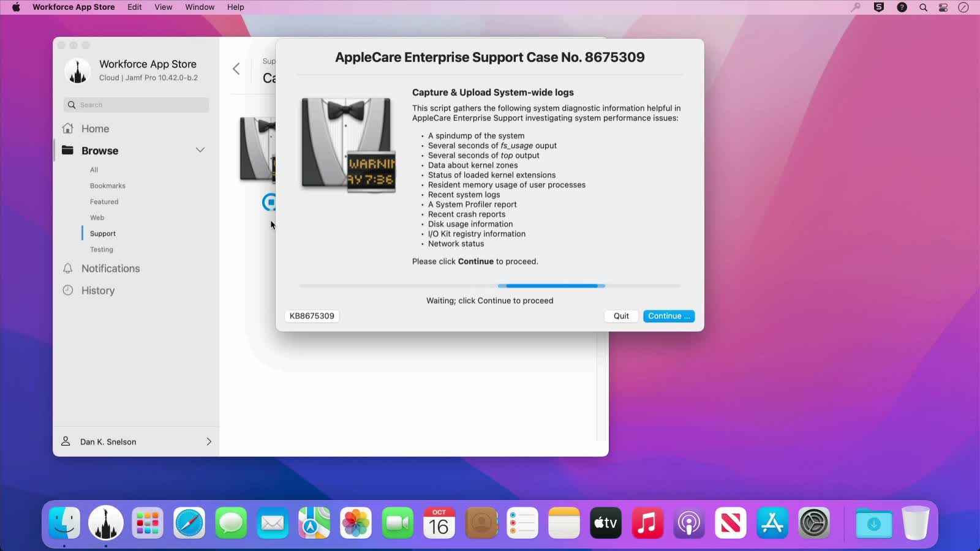
Task: Open the Apple menu
Action: (16, 7)
